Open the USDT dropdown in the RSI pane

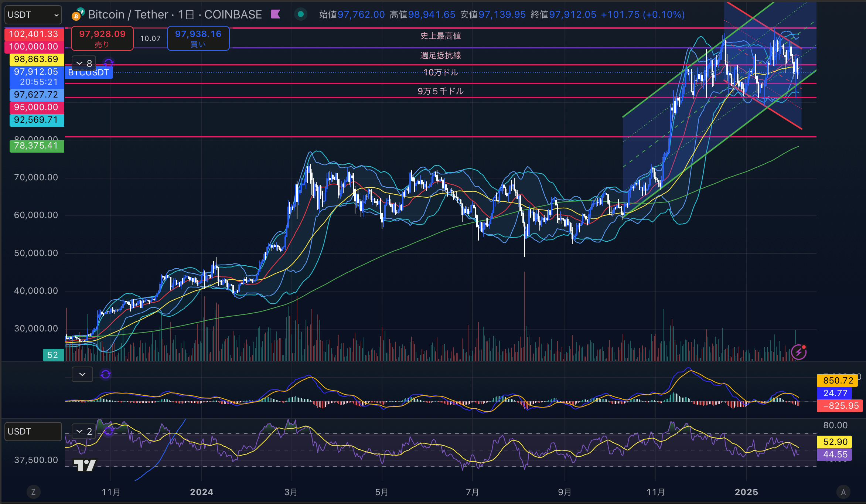coord(33,432)
